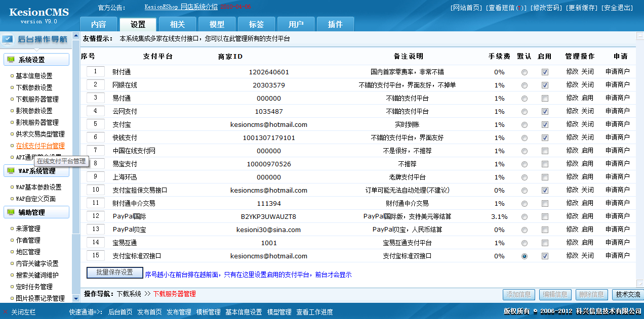The width and height of the screenshot is (644, 319).
Task: Open the 相关 tab
Action: coord(178,24)
